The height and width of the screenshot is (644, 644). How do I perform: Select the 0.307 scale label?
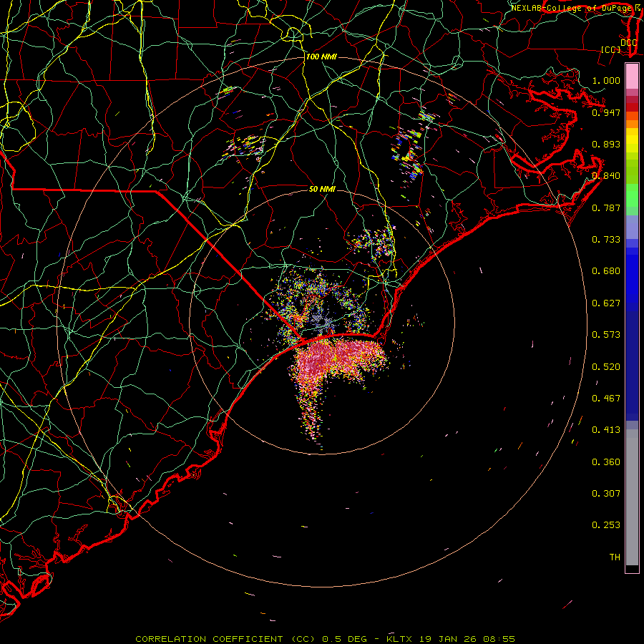point(606,494)
